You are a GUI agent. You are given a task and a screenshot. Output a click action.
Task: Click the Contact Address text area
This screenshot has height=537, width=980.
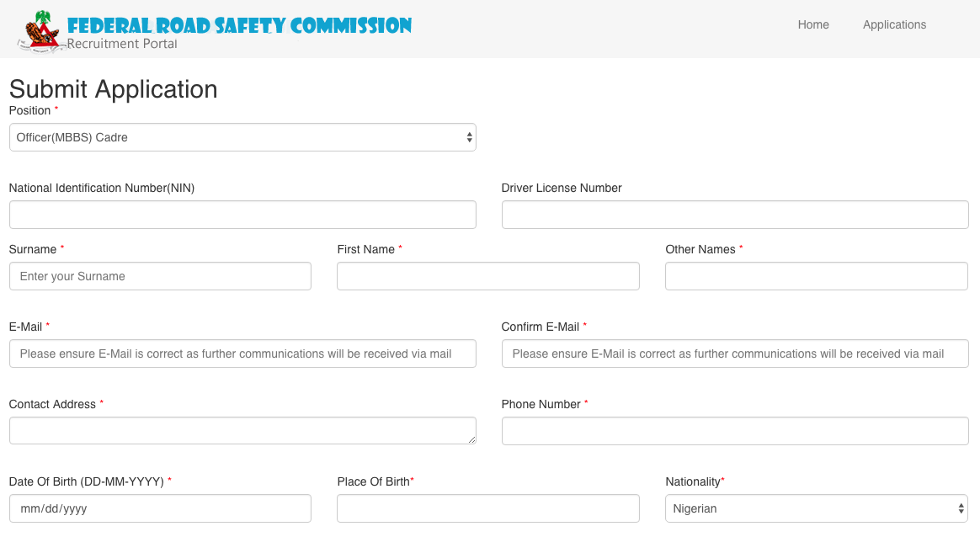[242, 430]
